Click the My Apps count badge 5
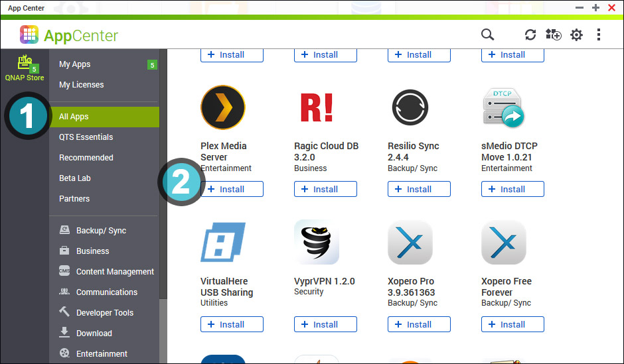Image resolution: width=624 pixels, height=364 pixels. 152,65
